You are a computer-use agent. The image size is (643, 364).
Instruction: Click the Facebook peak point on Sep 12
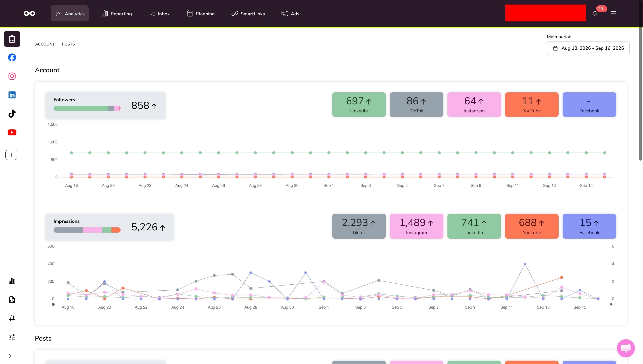point(525,264)
